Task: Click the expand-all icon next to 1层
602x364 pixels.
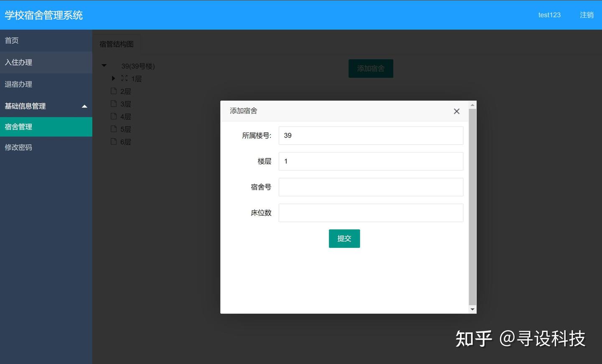Action: (x=124, y=78)
